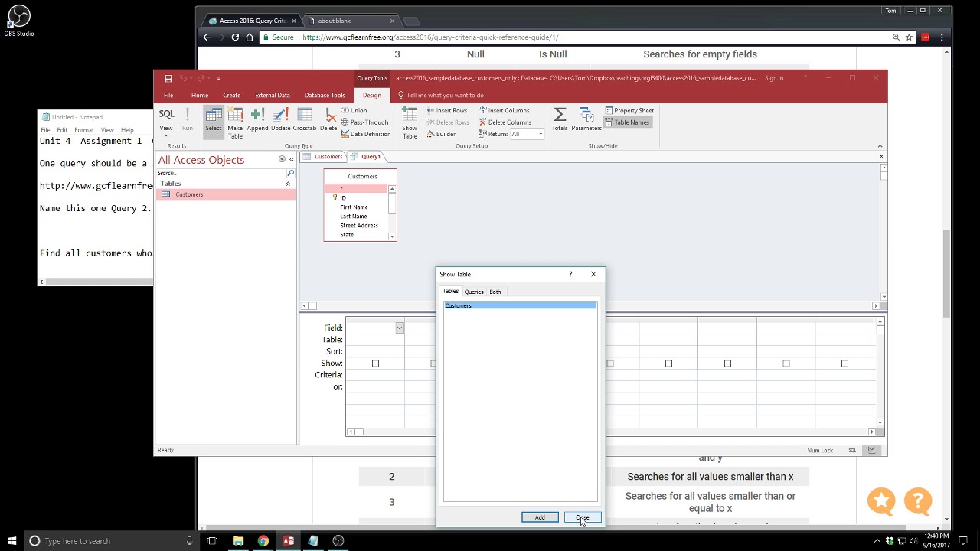Select the Union query option
The image size is (980, 551).
tap(354, 111)
